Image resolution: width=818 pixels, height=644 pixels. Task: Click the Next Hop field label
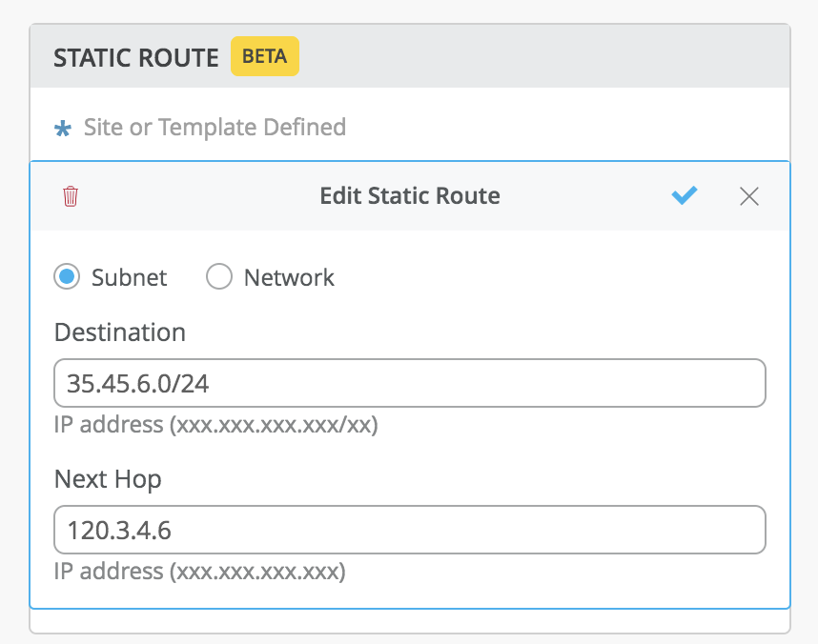108,479
